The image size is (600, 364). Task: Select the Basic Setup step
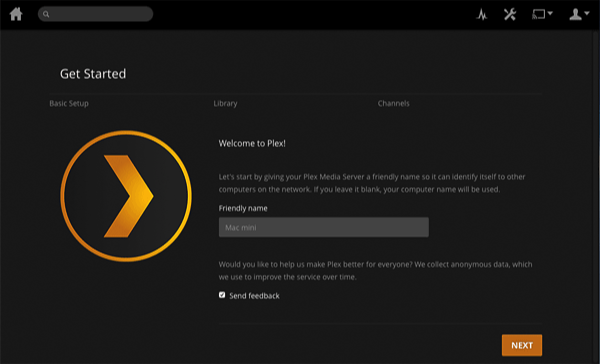pos(69,103)
